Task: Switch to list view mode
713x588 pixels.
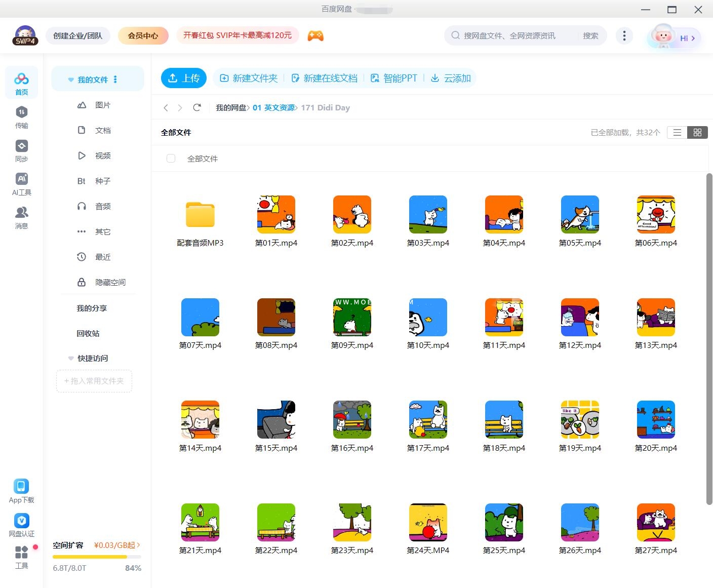Action: (x=677, y=132)
